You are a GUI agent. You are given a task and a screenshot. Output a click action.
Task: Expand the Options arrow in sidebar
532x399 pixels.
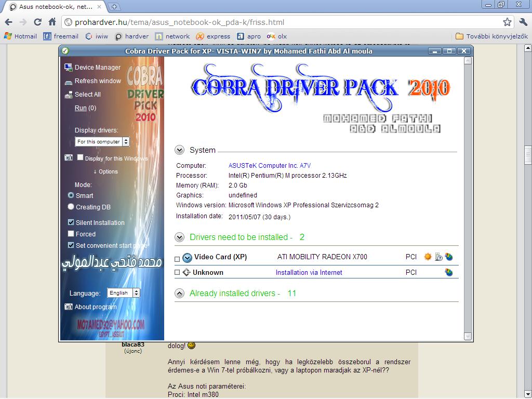[x=105, y=171]
